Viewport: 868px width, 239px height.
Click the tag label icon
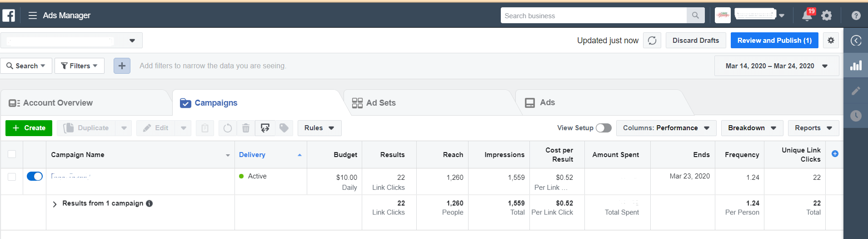click(x=284, y=128)
